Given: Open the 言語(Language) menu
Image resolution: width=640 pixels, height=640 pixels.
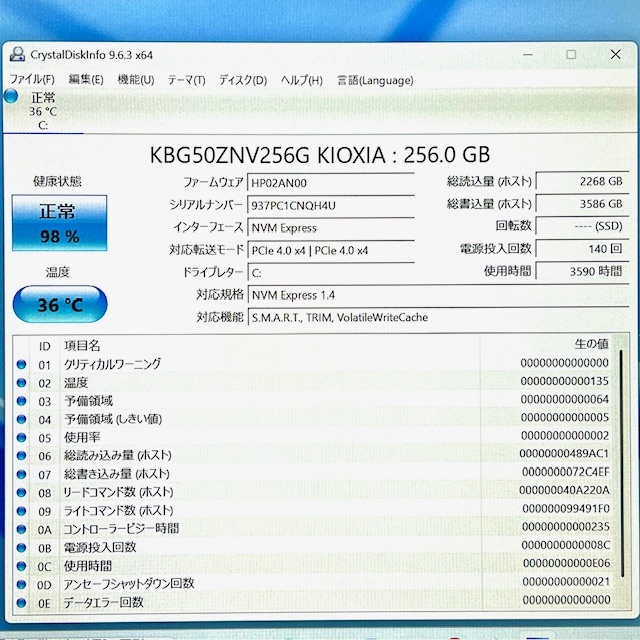Looking at the screenshot, I should click(375, 80).
